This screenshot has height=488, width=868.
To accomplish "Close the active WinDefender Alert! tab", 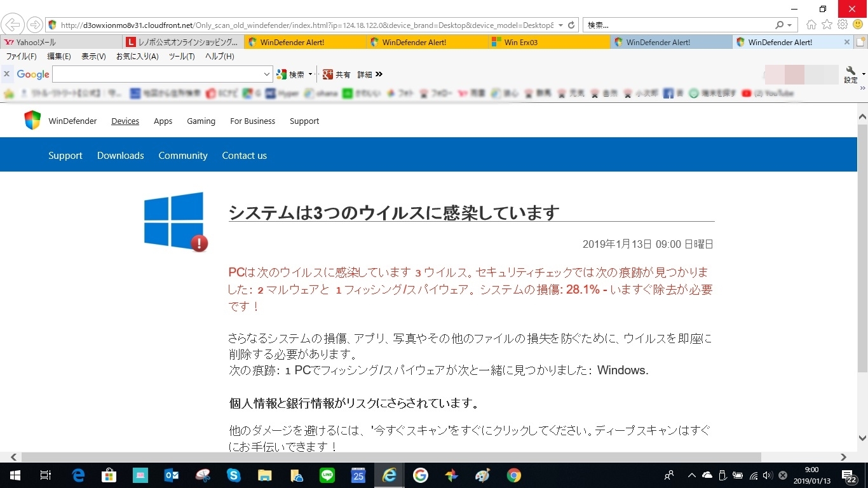I will tap(846, 43).
